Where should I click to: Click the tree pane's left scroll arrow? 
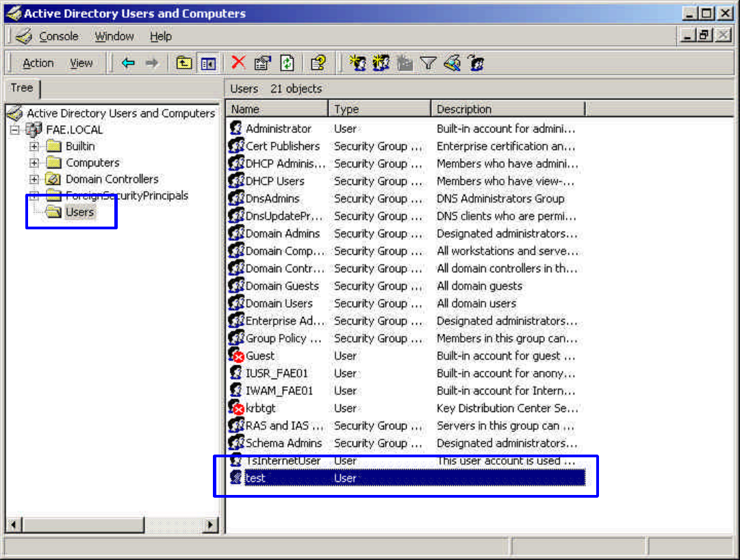(x=14, y=524)
